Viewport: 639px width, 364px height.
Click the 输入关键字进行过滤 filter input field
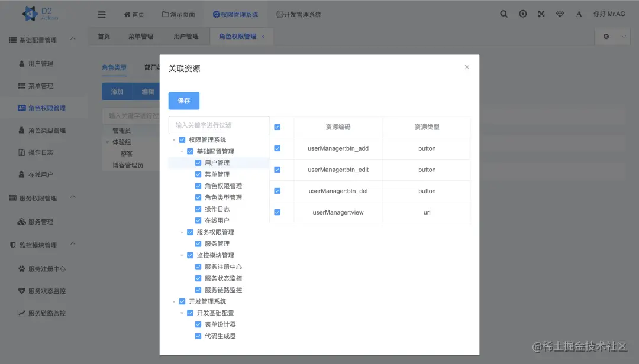pos(218,125)
